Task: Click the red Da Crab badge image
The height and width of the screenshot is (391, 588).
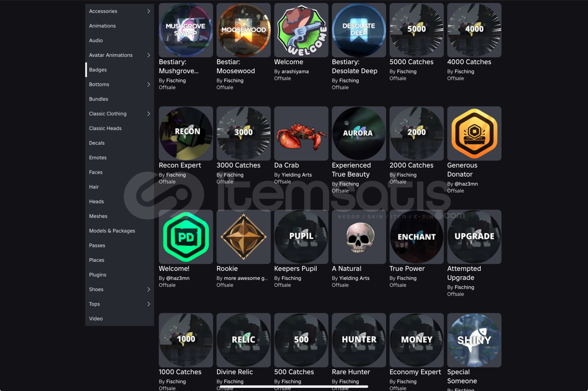Action: pyautogui.click(x=301, y=134)
